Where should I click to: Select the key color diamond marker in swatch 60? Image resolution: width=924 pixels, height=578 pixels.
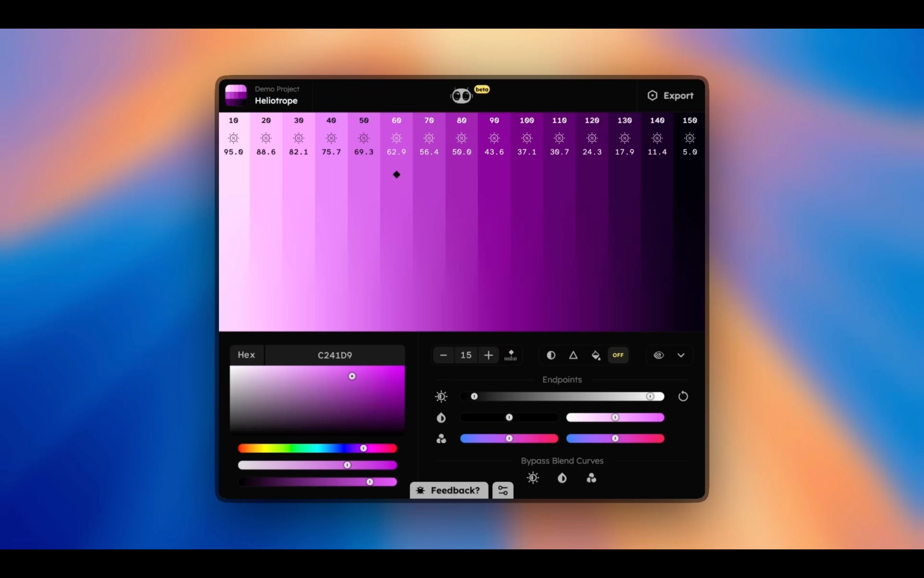tap(396, 175)
